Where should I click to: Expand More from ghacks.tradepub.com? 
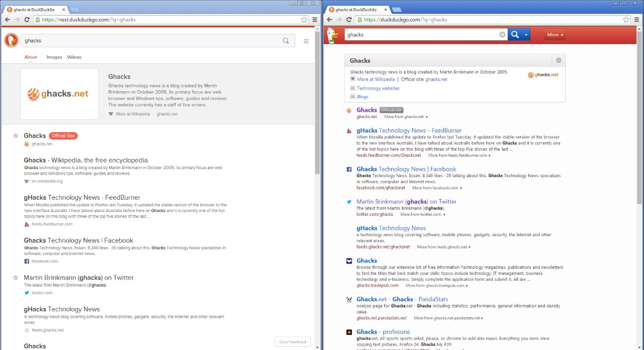pos(437,286)
